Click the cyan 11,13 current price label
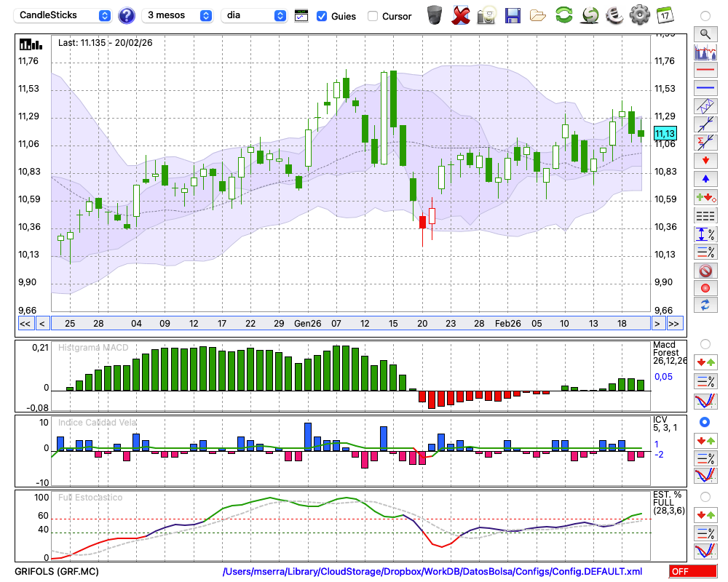 (x=665, y=134)
